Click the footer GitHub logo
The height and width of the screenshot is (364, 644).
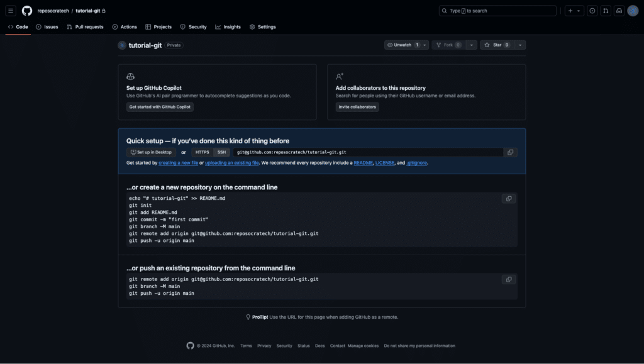pos(190,346)
